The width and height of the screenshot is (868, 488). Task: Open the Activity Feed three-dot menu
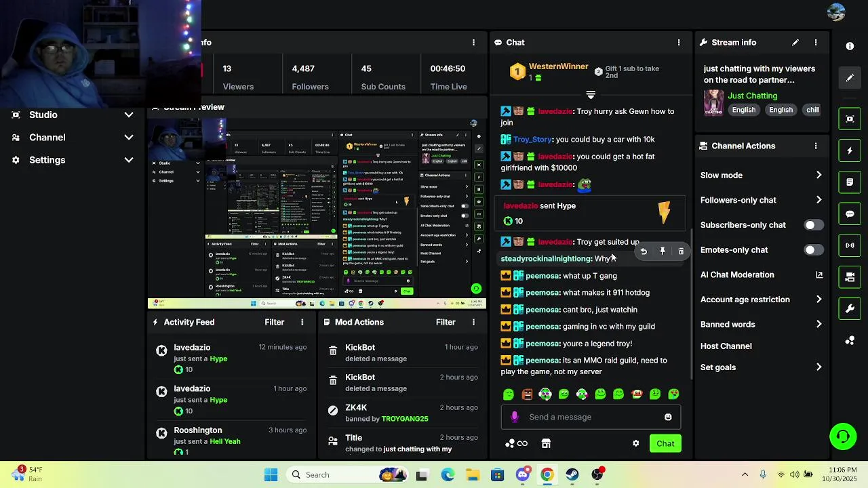tap(302, 322)
